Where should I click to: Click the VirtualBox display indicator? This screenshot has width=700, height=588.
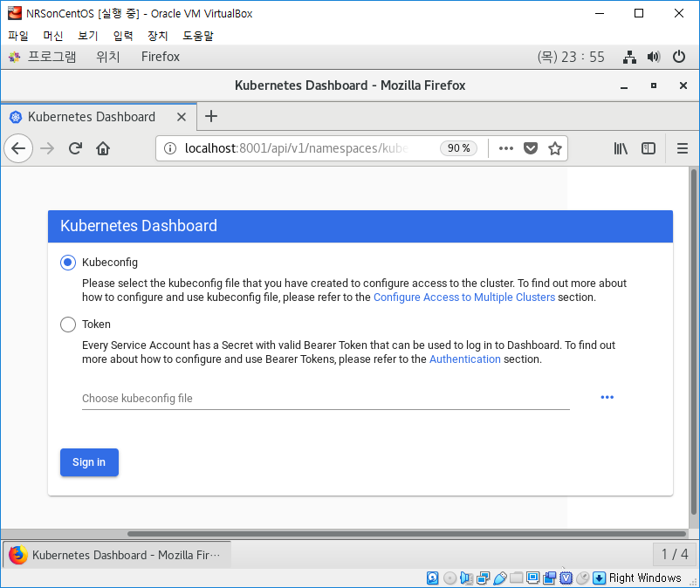533,578
